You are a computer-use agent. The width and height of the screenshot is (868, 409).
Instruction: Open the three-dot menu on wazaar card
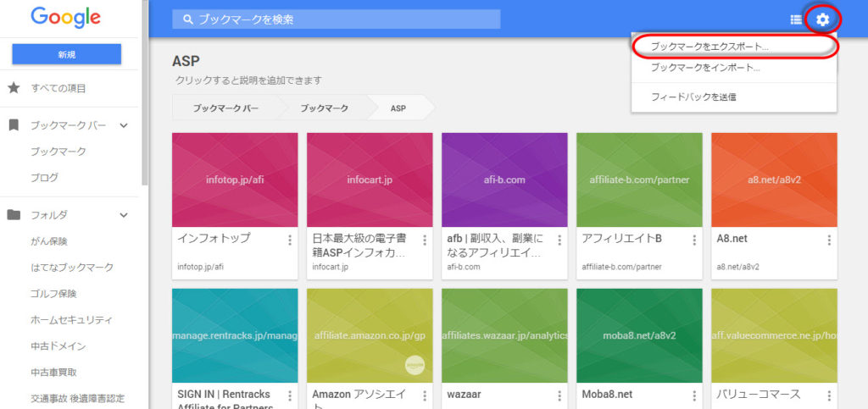[559, 395]
